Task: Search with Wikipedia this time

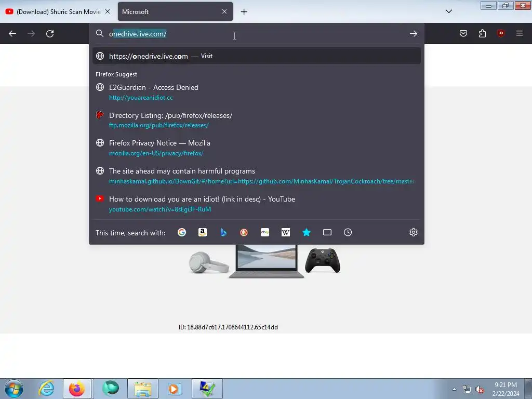Action: click(x=286, y=232)
